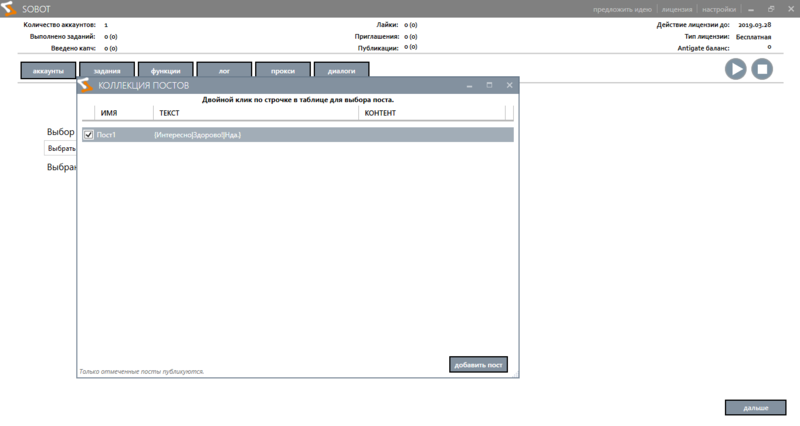This screenshot has width=800, height=426.
Task: Restore down the main SOBOT window
Action: pos(771,8)
